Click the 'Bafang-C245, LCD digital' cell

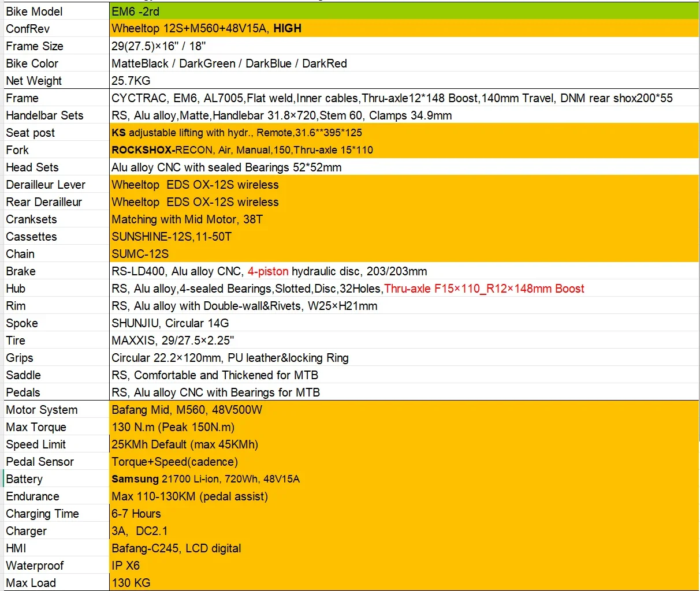(404, 548)
